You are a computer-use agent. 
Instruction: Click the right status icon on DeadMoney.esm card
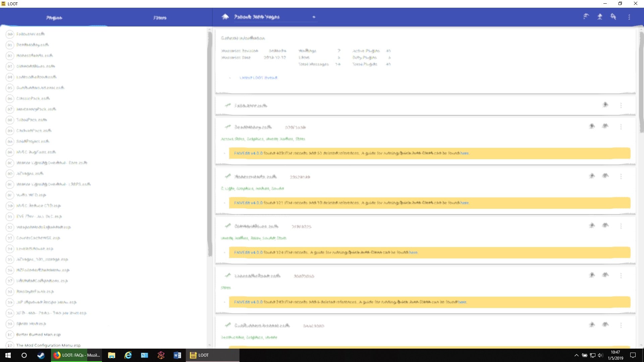[x=605, y=126]
